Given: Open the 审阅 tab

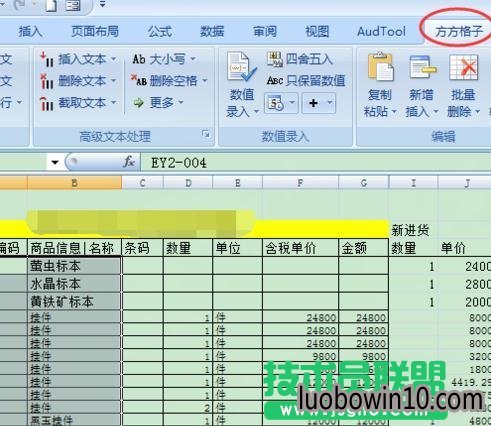Looking at the screenshot, I should point(265,32).
